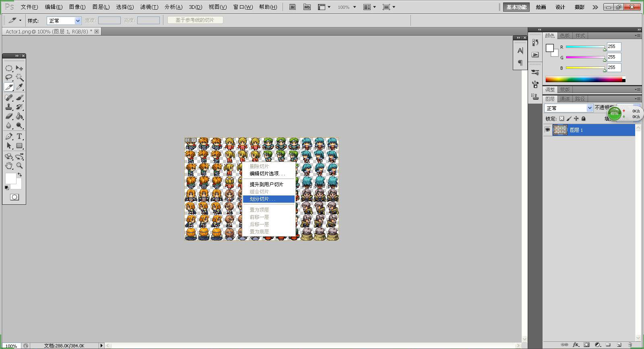Select the Lasso tool
Image resolution: width=644 pixels, height=349 pixels.
pos(9,77)
